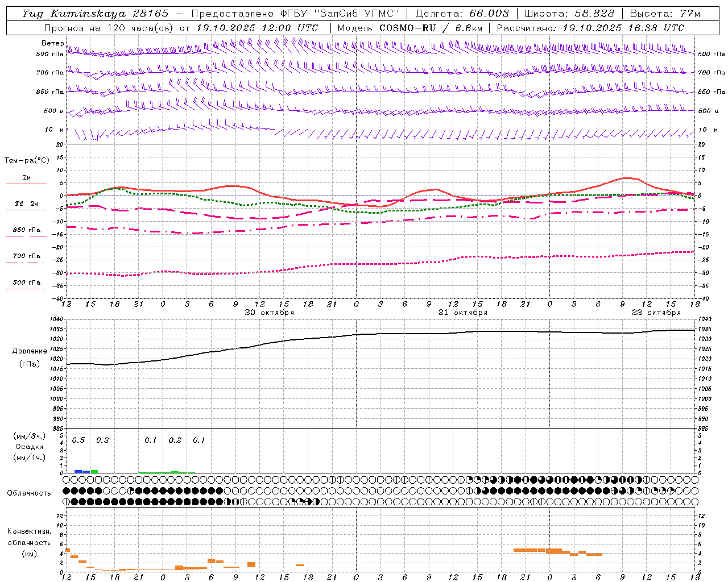This screenshot has height=582, width=728.
Task: Select the model label COSMO-RU / 6.6км
Action: click(431, 28)
